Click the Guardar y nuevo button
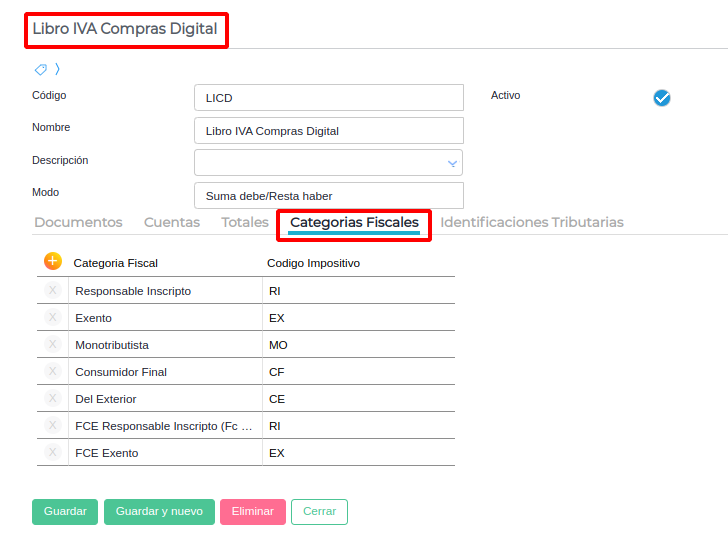Viewport: 728px width, 536px height. [x=159, y=511]
